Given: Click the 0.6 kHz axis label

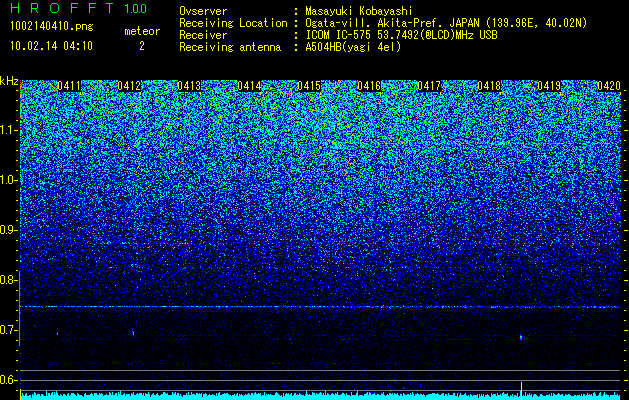Looking at the screenshot, I should pos(9,380).
